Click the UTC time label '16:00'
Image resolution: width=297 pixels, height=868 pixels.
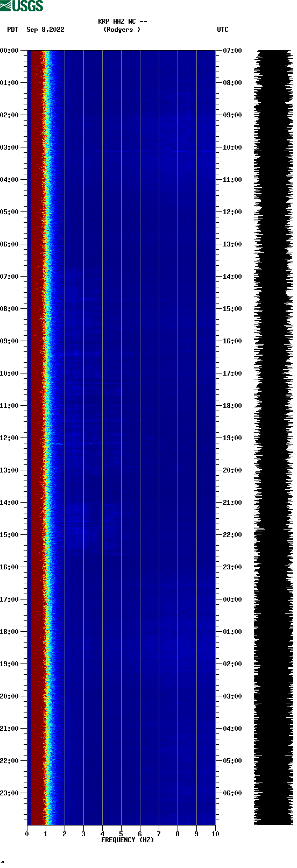click(232, 341)
